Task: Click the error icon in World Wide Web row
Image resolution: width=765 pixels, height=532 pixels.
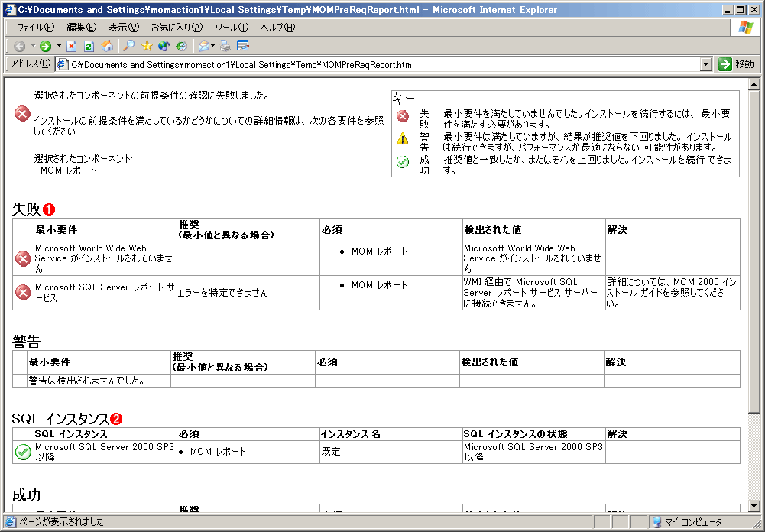Action: (x=23, y=258)
